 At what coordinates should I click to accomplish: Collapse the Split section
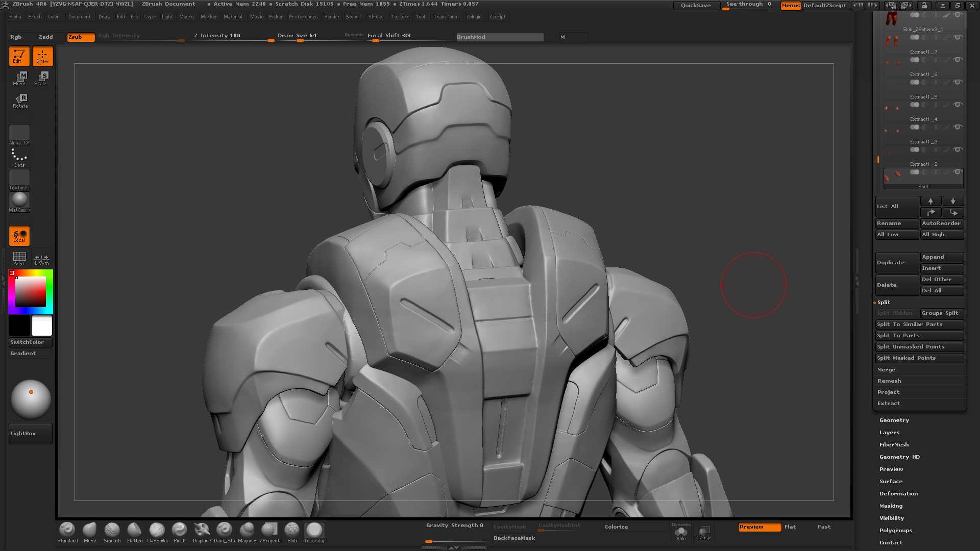(x=884, y=303)
